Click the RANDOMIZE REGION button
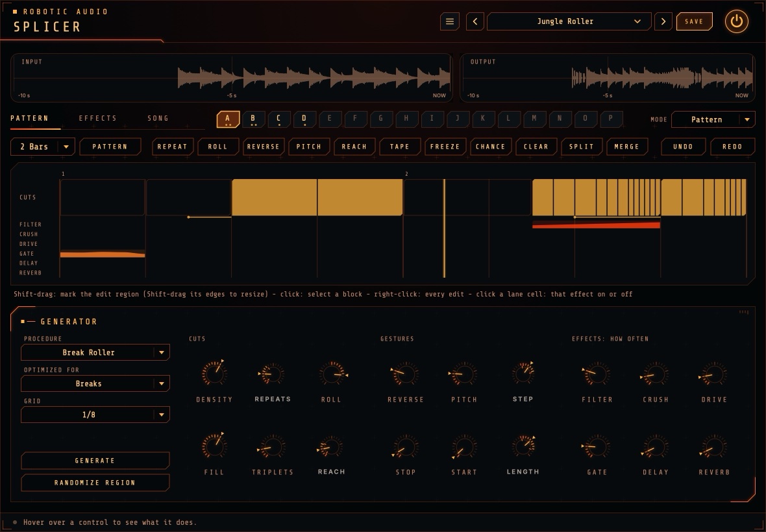Viewport: 766px width, 532px height. [95, 482]
